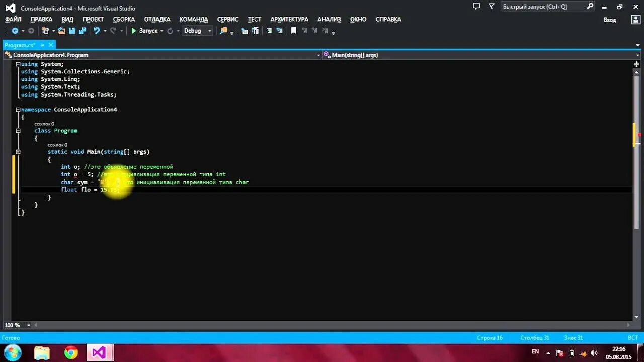Click the Visual Studio logo in title bar

point(10,8)
